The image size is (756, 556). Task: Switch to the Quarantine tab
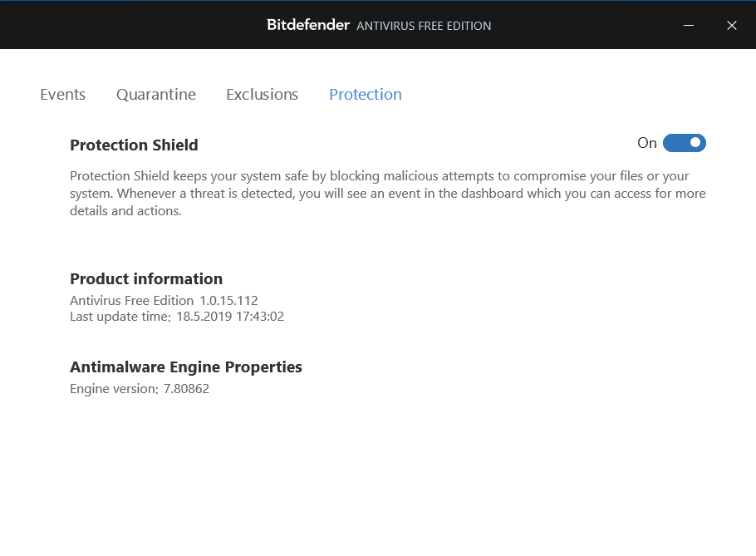tap(156, 95)
